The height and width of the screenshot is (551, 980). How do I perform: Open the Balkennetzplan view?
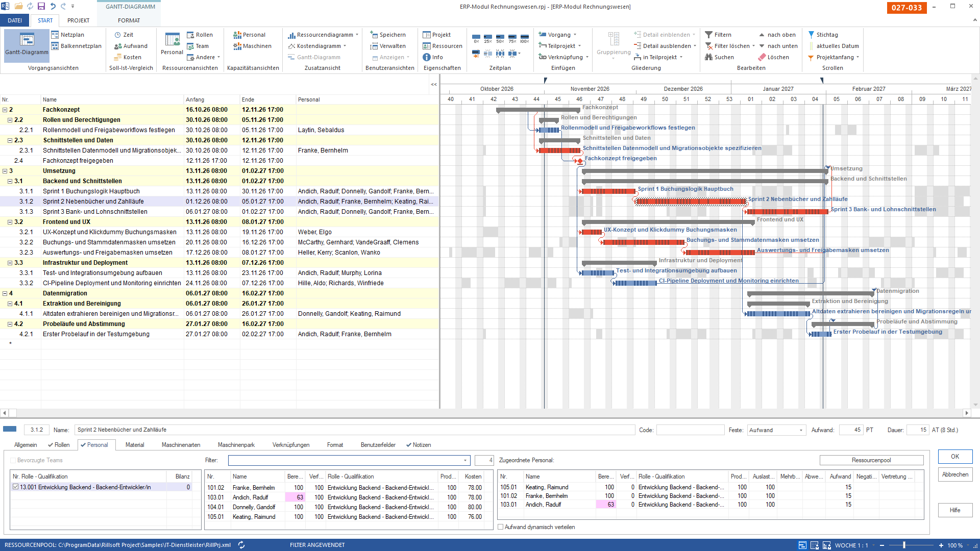(76, 46)
